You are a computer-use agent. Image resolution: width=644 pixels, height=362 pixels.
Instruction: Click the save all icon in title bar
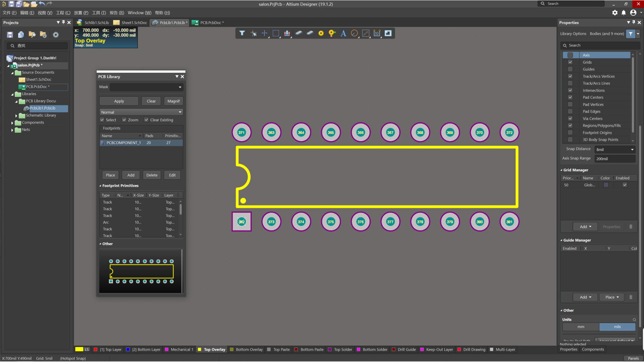tap(19, 4)
